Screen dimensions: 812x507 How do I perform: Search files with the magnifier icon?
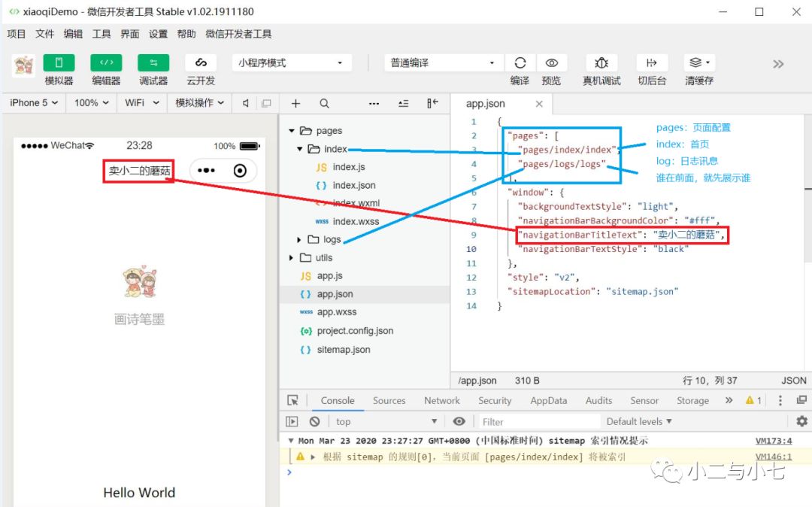[x=324, y=104]
